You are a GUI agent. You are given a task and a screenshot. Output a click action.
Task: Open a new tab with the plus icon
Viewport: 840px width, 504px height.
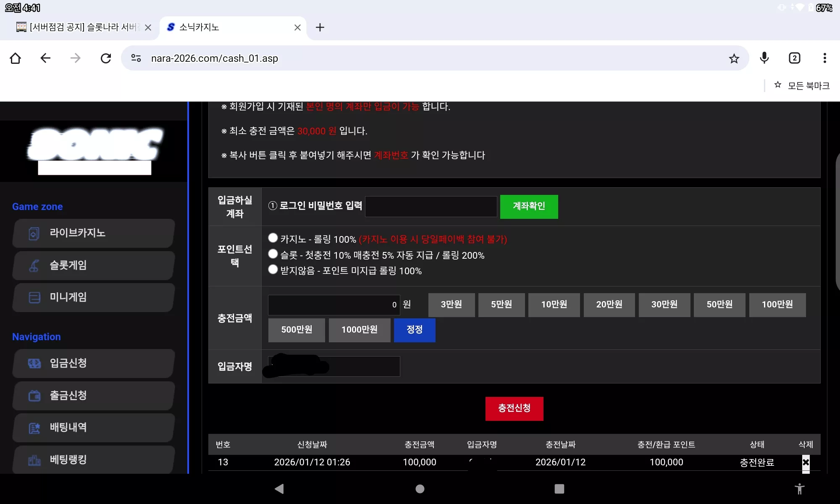[320, 27]
